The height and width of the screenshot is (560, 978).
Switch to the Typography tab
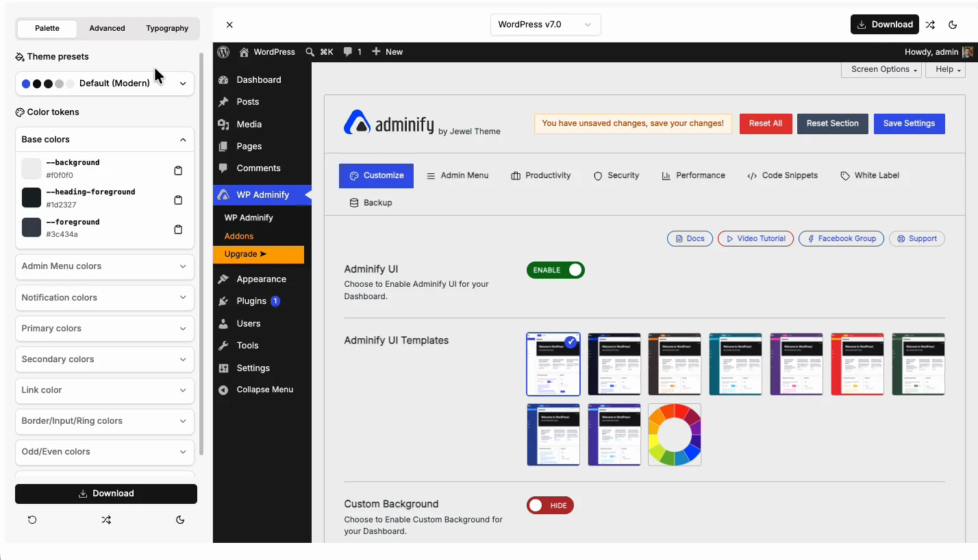coord(167,28)
